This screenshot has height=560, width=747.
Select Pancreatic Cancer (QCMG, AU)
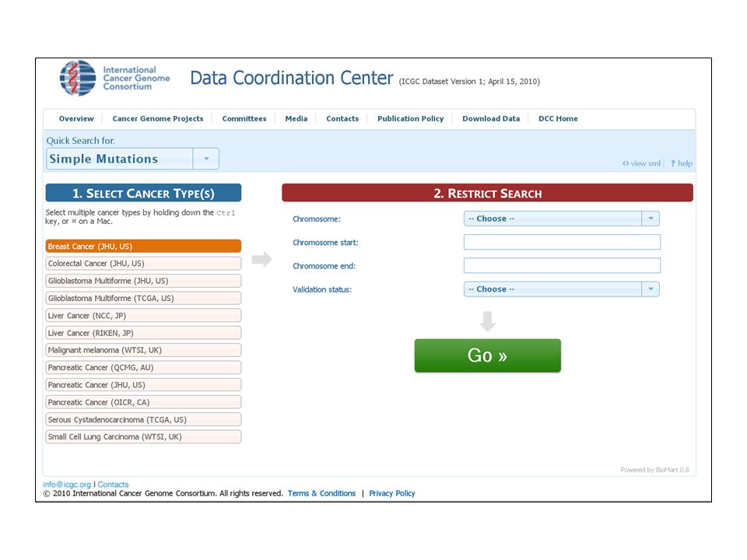click(143, 368)
